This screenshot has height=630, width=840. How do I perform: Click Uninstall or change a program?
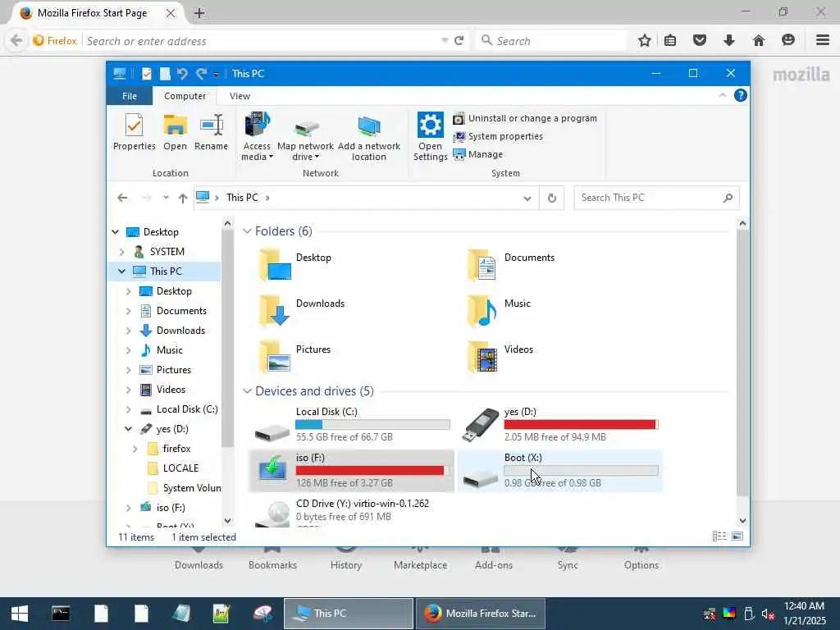[525, 118]
